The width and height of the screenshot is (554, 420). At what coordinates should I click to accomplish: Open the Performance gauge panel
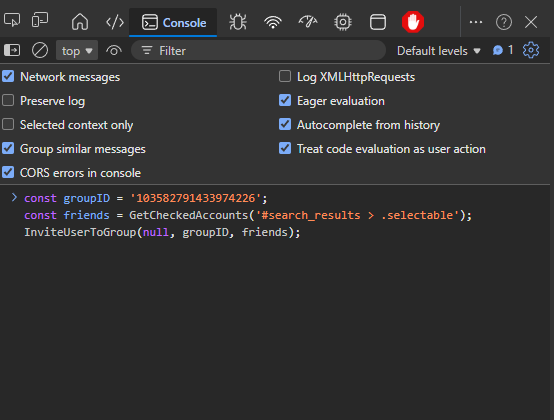308,22
